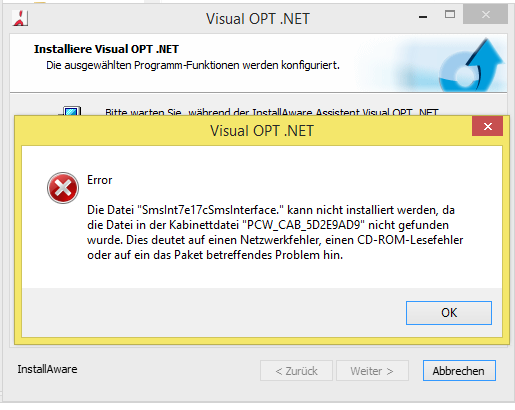Click the Abbrechen button
The width and height of the screenshot is (515, 410).
pyautogui.click(x=459, y=370)
